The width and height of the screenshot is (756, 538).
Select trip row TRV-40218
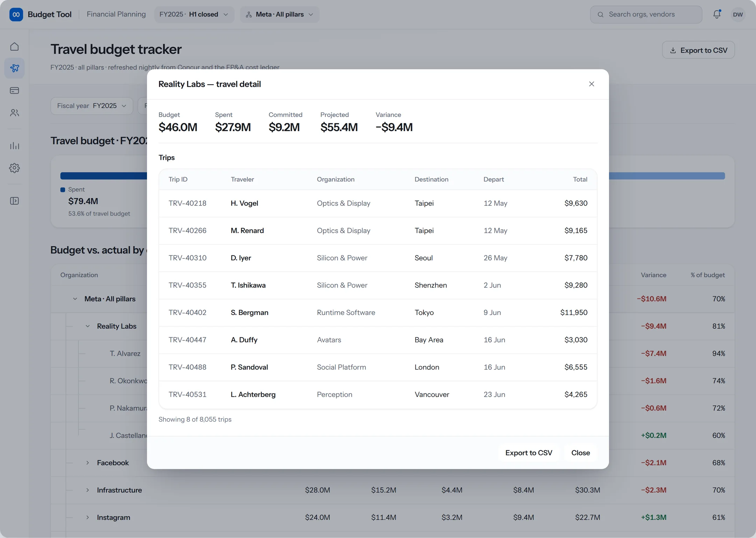pyautogui.click(x=378, y=204)
